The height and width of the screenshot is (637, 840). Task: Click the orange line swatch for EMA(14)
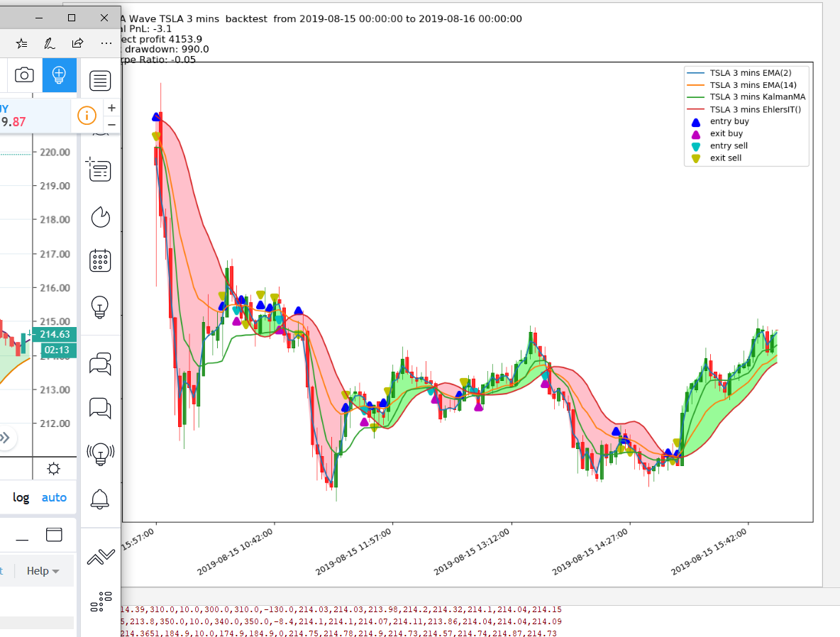click(695, 85)
